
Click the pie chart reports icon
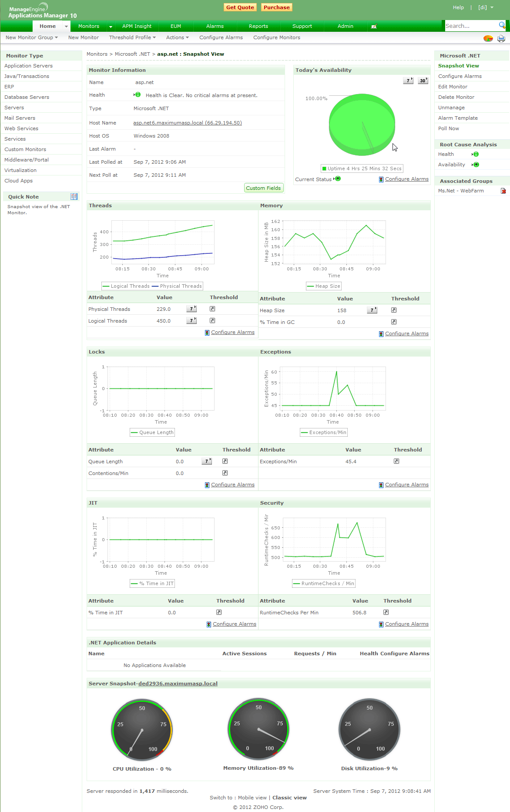[488, 38]
